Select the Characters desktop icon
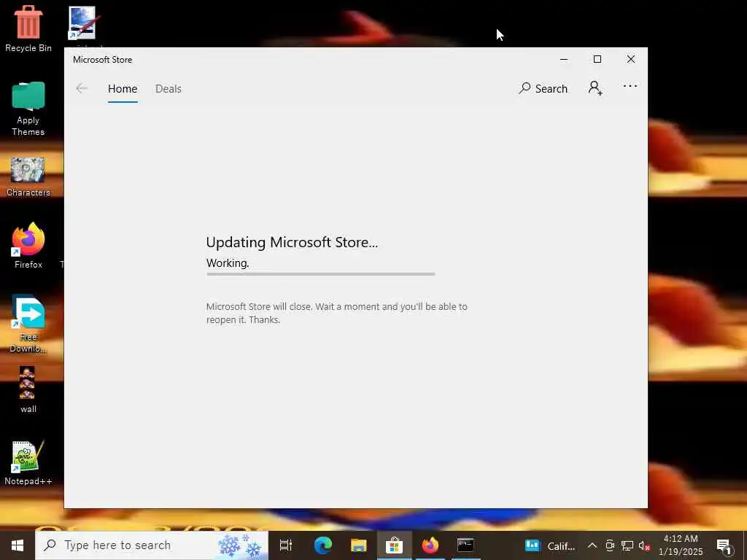 click(28, 177)
